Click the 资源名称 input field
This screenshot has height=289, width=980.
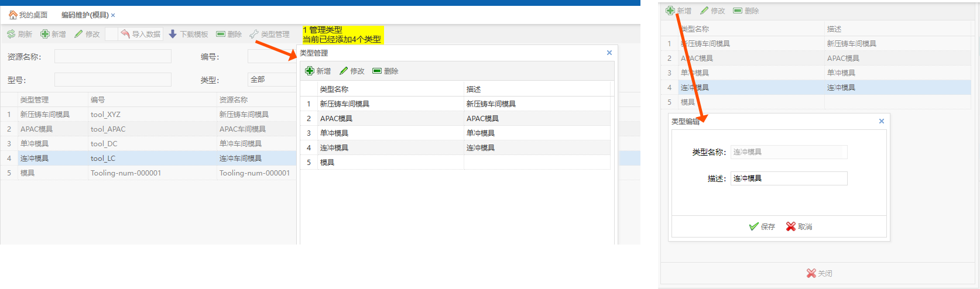click(x=113, y=57)
